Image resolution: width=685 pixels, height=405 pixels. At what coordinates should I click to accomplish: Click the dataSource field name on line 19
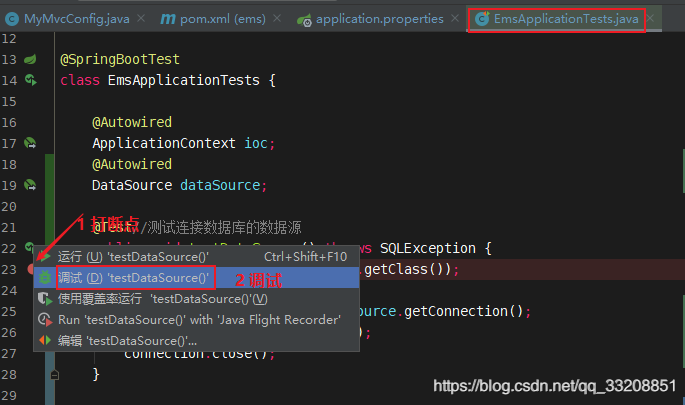pyautogui.click(x=220, y=185)
